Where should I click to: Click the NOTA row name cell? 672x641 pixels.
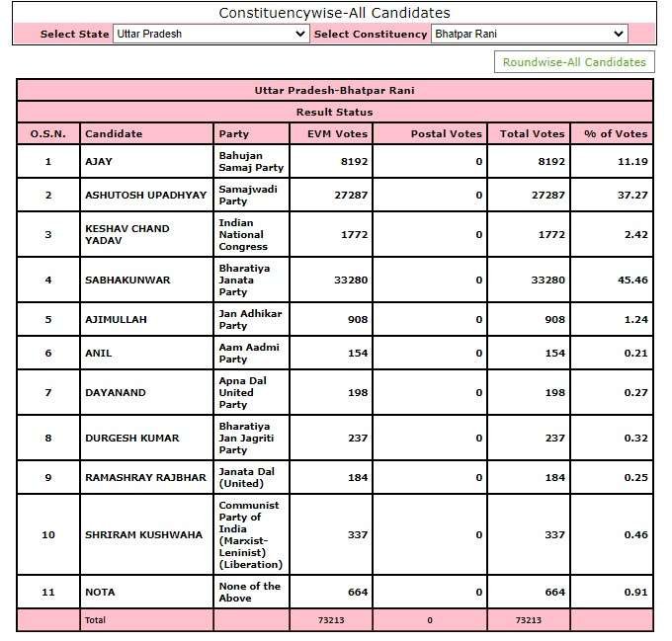(146, 593)
